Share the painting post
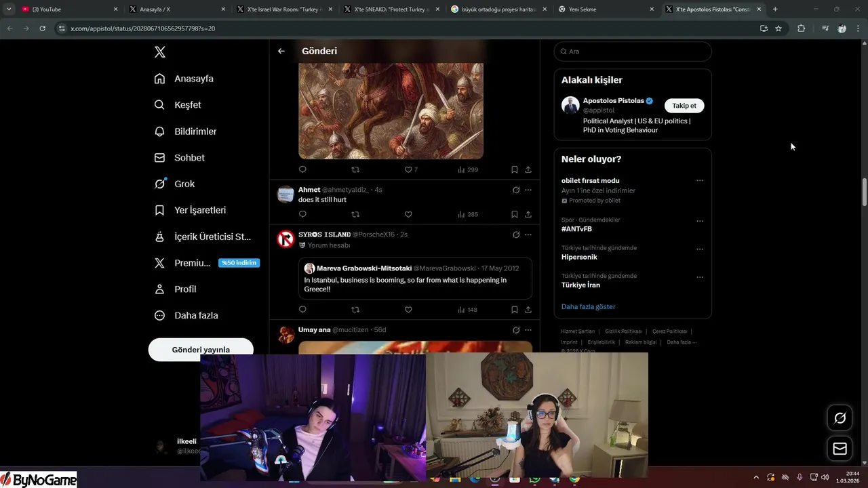 point(528,169)
